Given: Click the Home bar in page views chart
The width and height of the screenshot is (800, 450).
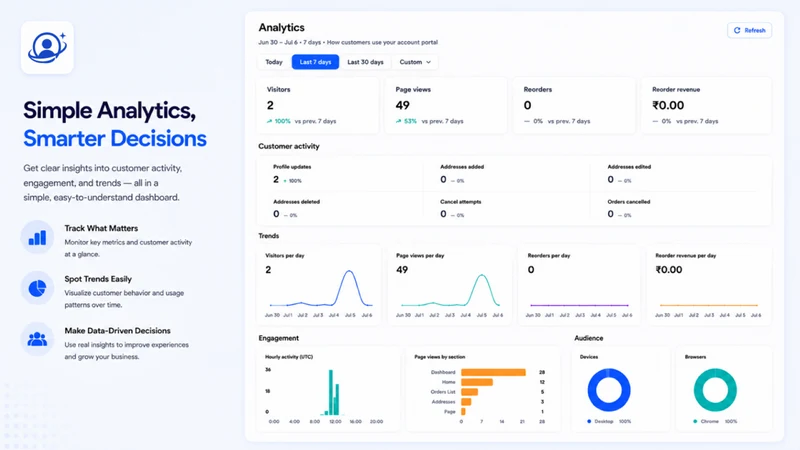Looking at the screenshot, I should click(477, 382).
